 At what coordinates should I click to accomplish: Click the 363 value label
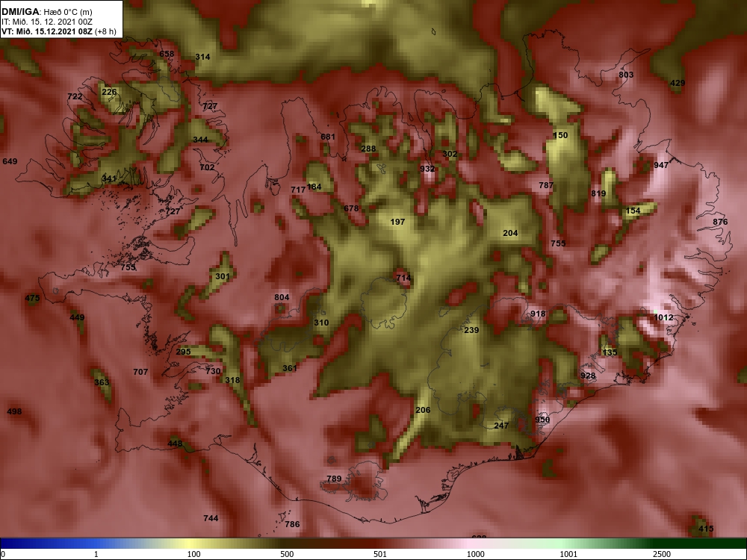(x=102, y=382)
